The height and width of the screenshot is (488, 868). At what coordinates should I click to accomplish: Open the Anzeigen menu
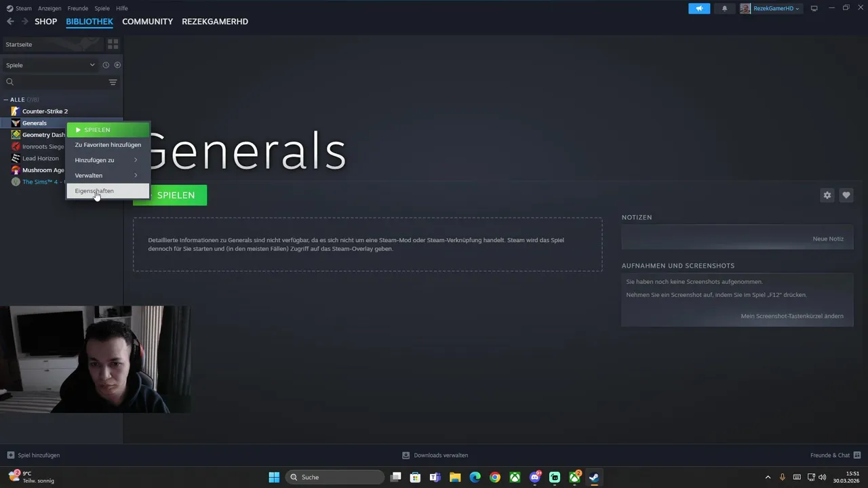[x=49, y=8]
